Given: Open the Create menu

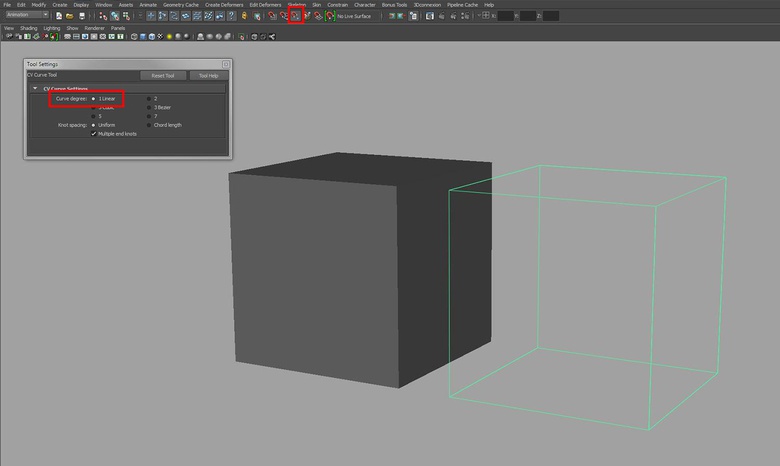Looking at the screenshot, I should click(x=60, y=5).
